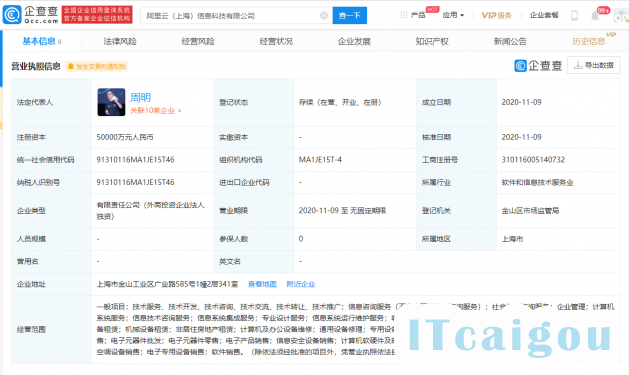Open the 产品 menu item
629x375 pixels.
418,15
